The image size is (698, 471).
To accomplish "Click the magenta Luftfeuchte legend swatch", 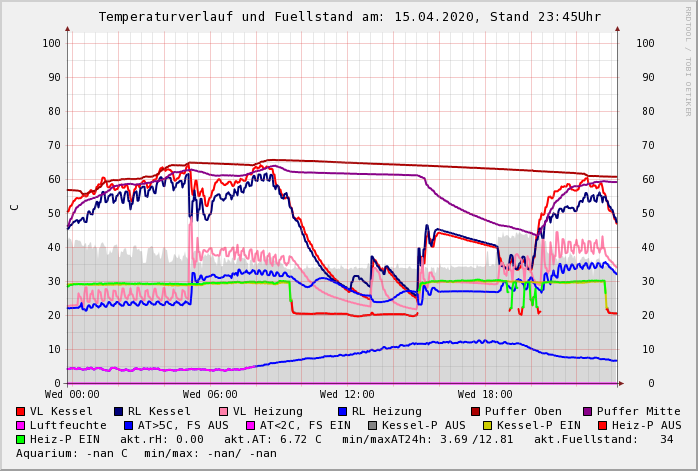I will pos(21,425).
